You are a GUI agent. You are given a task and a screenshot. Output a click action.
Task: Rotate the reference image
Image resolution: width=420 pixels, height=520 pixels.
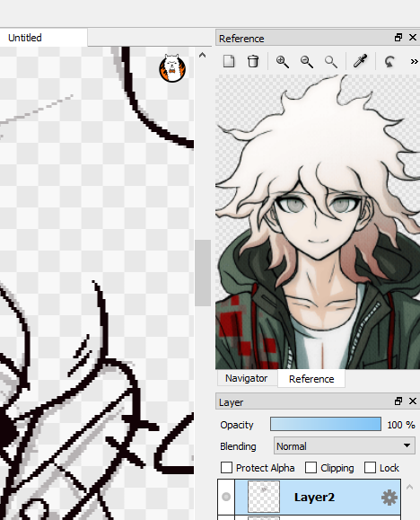(x=389, y=62)
